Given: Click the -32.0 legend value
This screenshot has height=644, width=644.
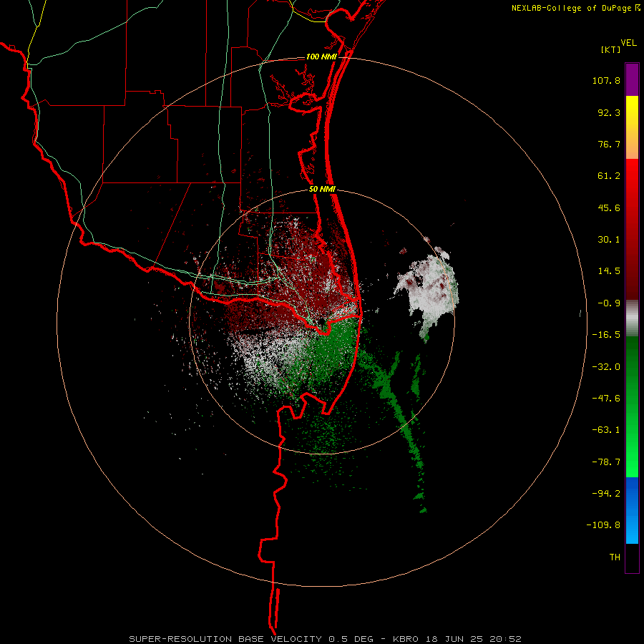Looking at the screenshot, I should [x=606, y=367].
